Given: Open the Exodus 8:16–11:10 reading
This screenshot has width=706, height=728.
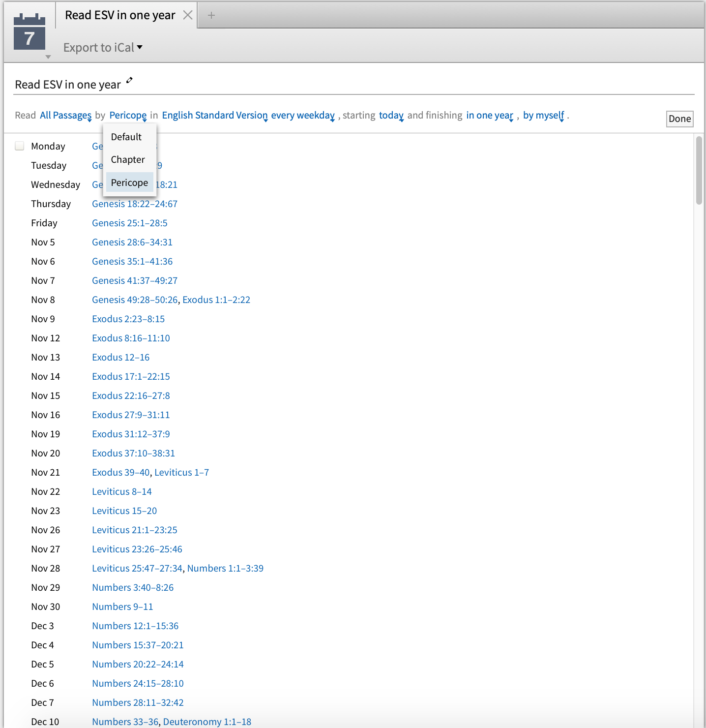Looking at the screenshot, I should tap(131, 338).
